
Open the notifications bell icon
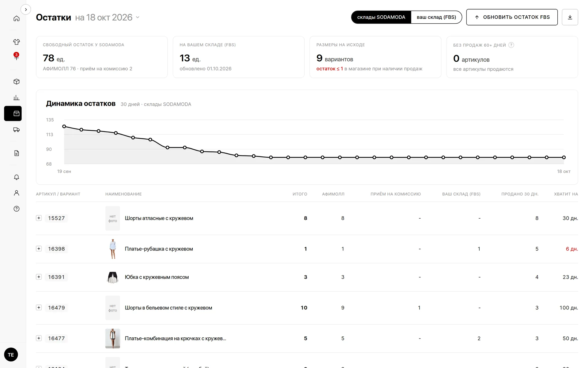[x=17, y=177]
